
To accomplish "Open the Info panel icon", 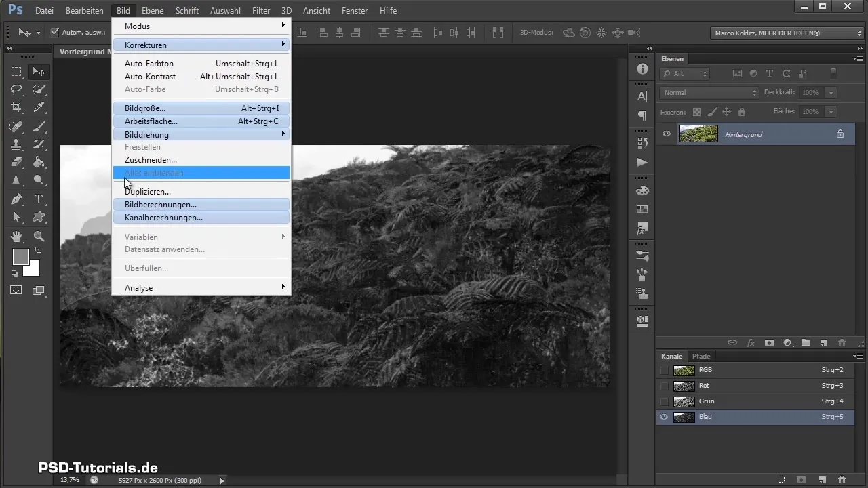I will coord(642,69).
